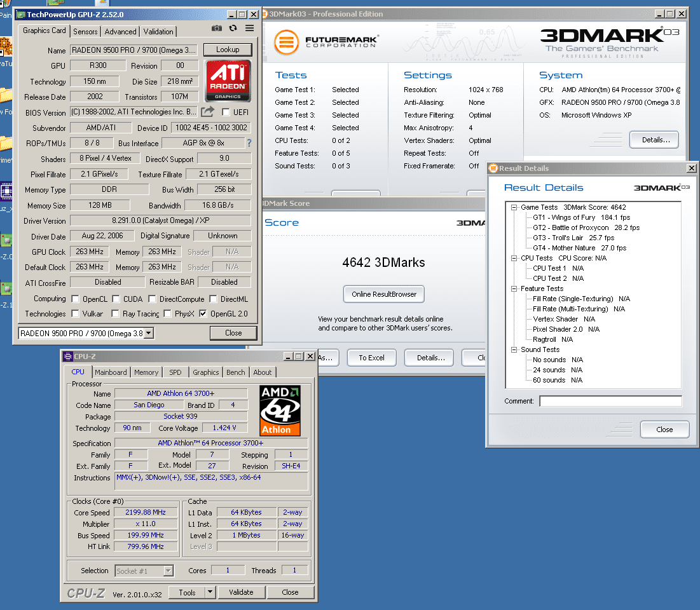Click the GPU-Z refresh icon

click(x=233, y=28)
